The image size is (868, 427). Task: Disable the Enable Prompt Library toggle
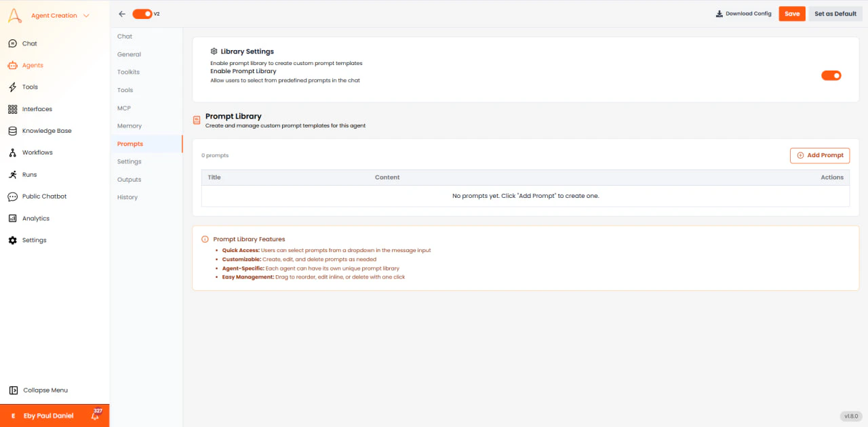[x=831, y=75]
